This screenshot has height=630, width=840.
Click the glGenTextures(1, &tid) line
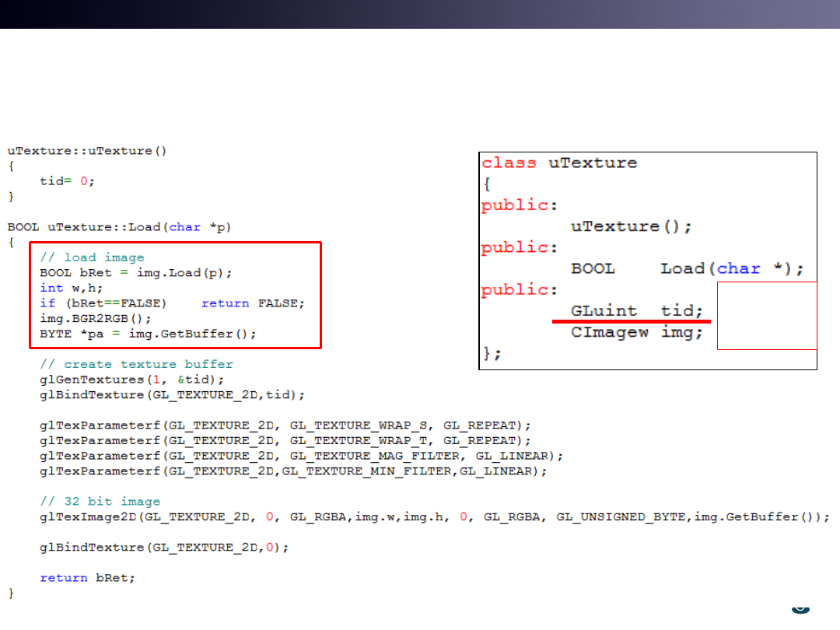132,380
